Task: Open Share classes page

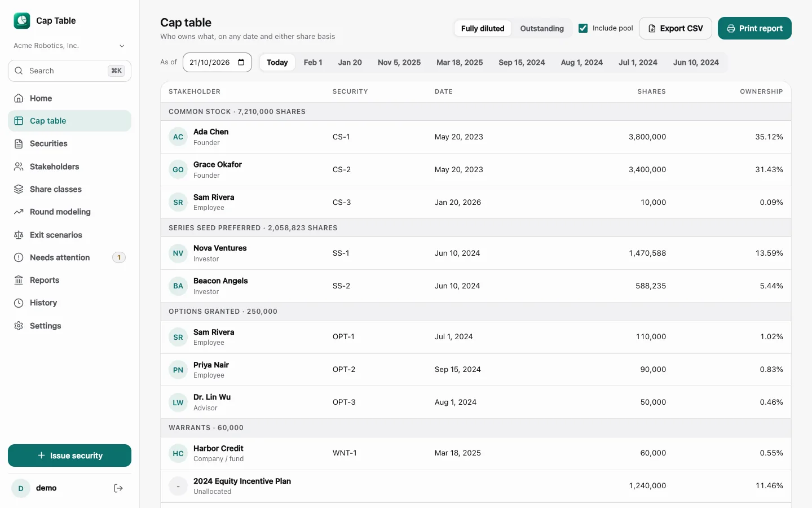Action: (x=69, y=189)
